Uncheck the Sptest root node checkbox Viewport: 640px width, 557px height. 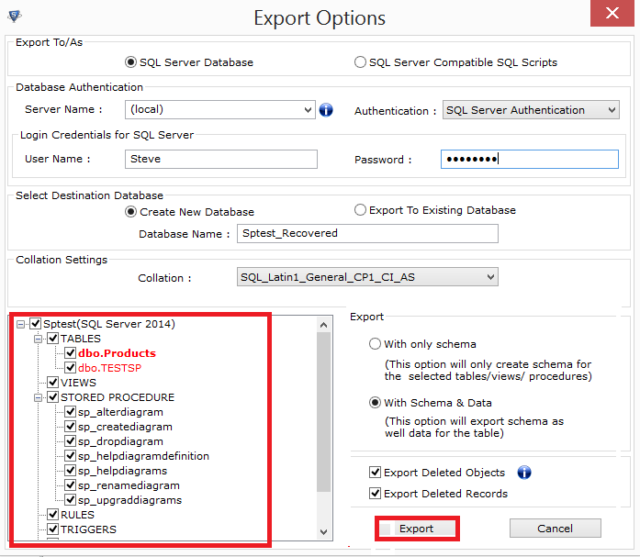coord(36,324)
